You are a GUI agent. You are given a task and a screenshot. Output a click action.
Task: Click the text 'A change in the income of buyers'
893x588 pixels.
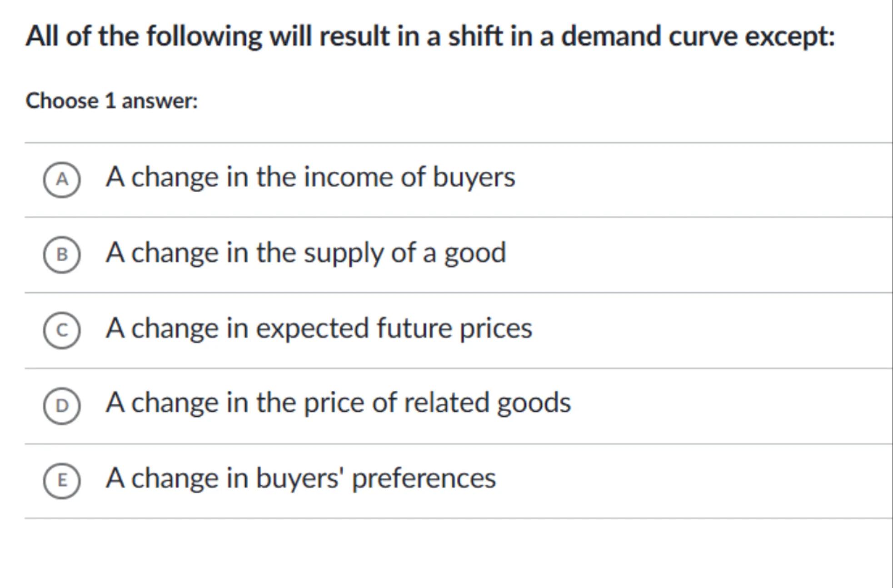pos(310,177)
